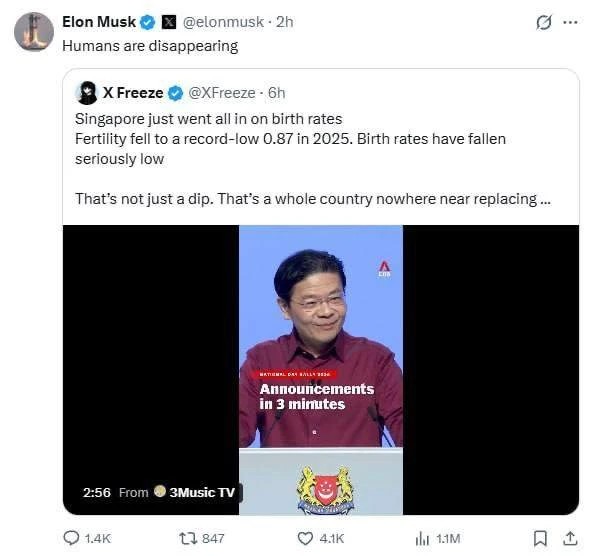The width and height of the screenshot is (594, 556).
Task: Open the share post menu
Action: coord(570,538)
